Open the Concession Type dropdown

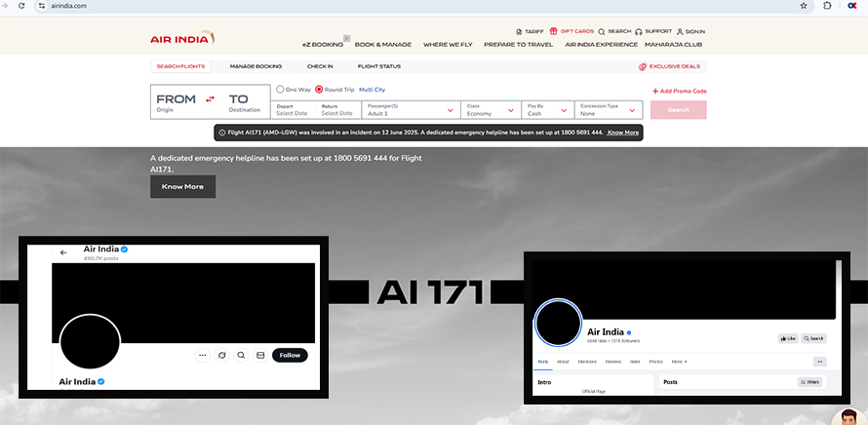[x=609, y=109]
